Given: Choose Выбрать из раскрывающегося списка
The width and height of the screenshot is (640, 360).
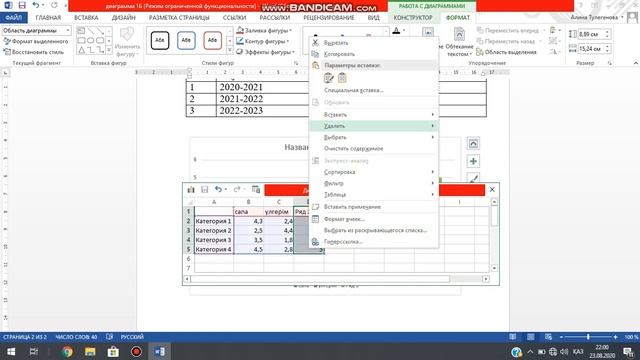Looking at the screenshot, I should [373, 230].
